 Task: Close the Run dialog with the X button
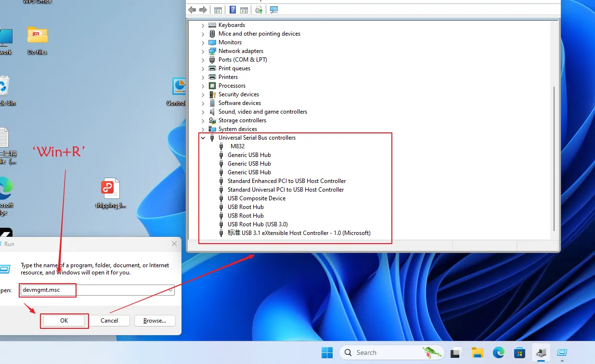[174, 244]
